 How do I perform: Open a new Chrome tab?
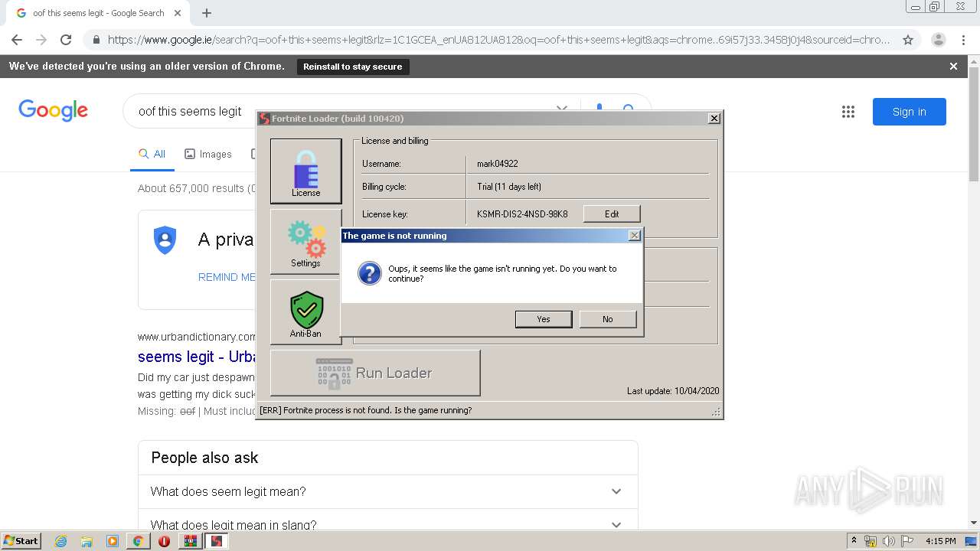[x=207, y=13]
